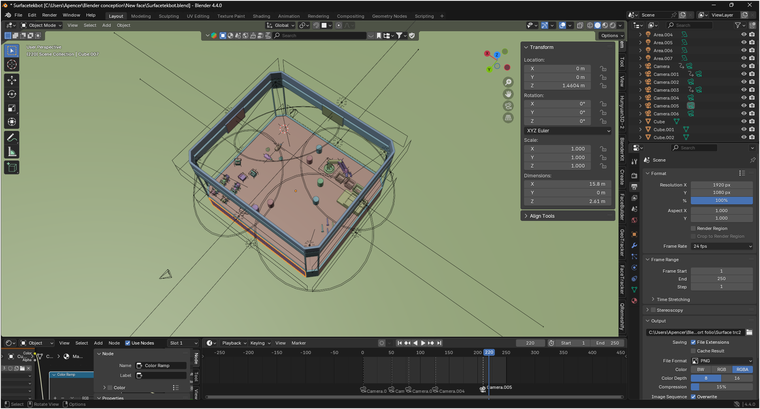
Task: Hide Area.004 with its eye icon
Action: click(744, 34)
